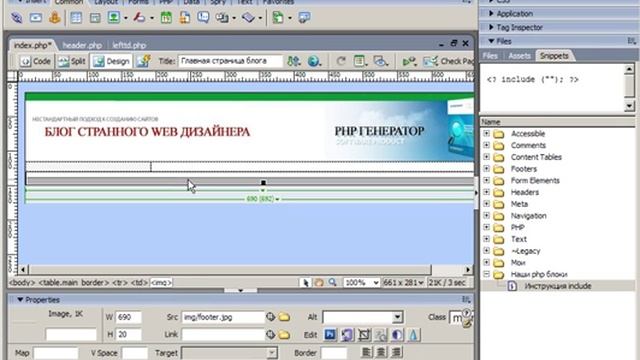The height and width of the screenshot is (360, 640).
Task: Open the Assets tab
Action: click(519, 56)
